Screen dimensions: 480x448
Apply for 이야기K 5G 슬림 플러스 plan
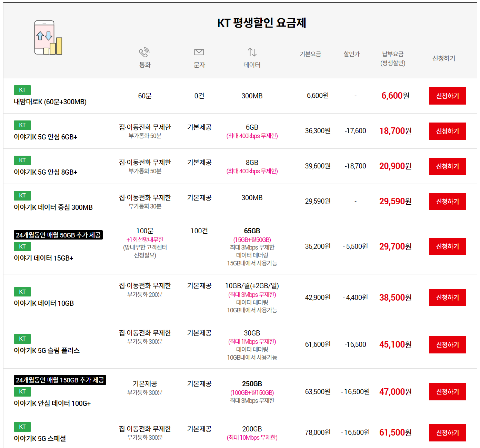(x=447, y=345)
